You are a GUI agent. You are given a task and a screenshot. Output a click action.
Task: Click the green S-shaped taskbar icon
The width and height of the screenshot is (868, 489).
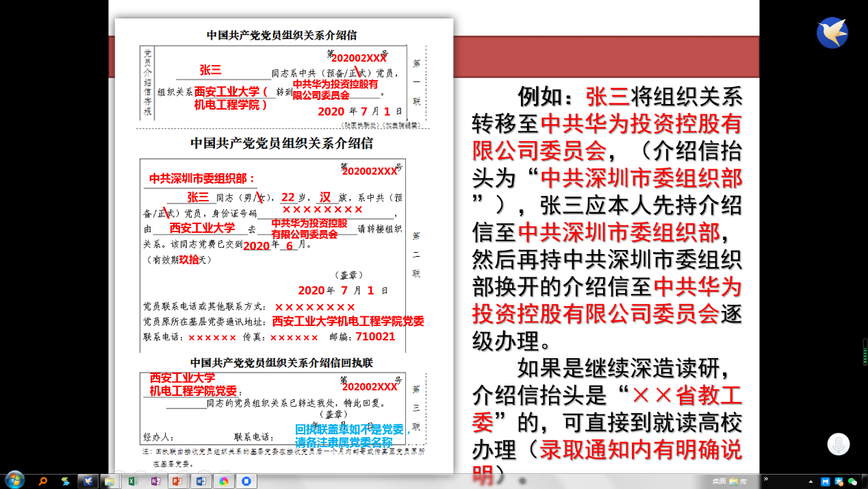[65, 481]
